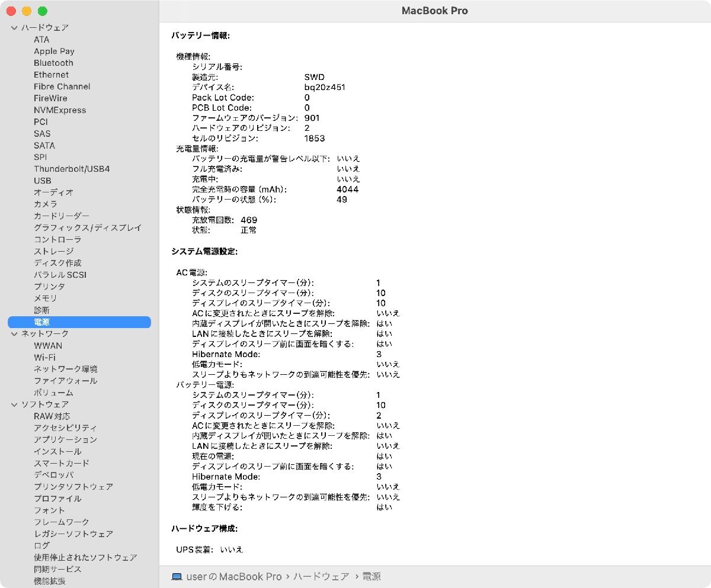Select パラレルSCSI in the sidebar

point(60,275)
